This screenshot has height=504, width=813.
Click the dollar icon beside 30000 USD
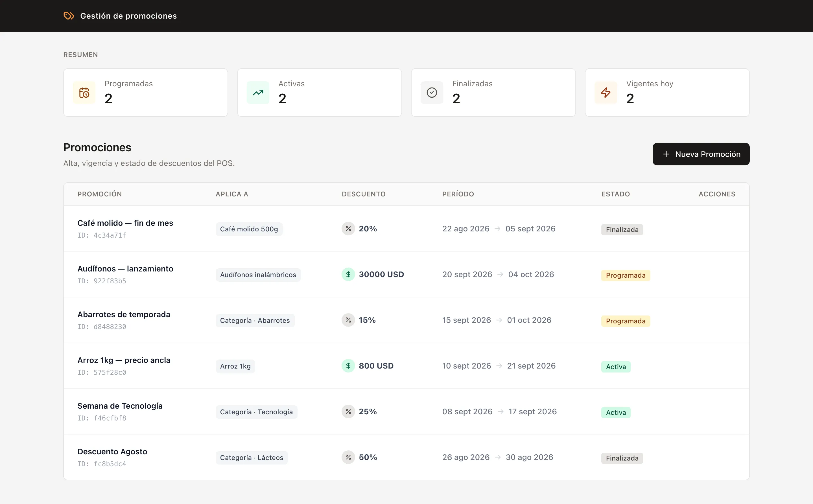pyautogui.click(x=348, y=274)
